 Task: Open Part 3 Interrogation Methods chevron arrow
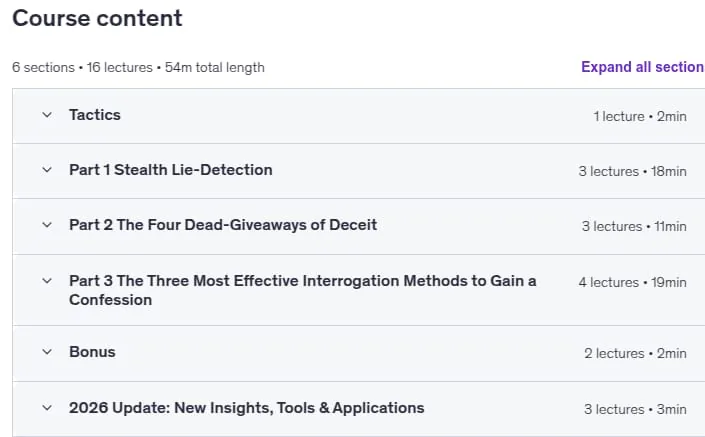coord(47,281)
